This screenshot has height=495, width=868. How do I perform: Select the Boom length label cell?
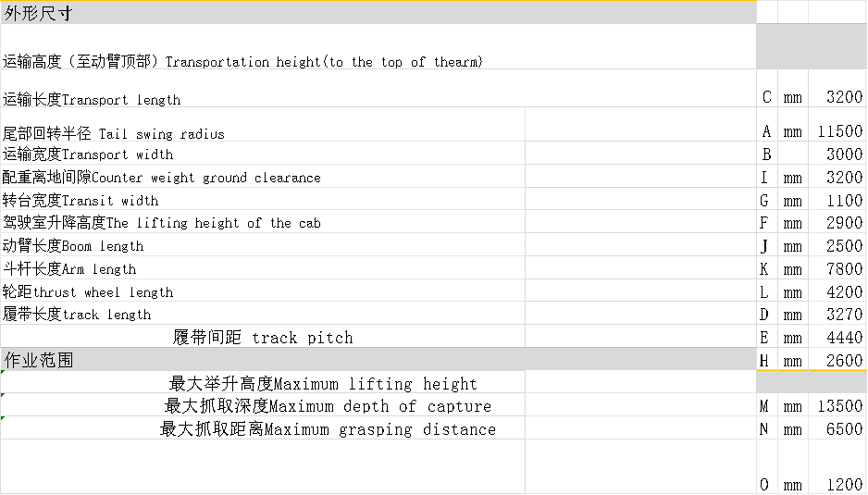click(73, 246)
